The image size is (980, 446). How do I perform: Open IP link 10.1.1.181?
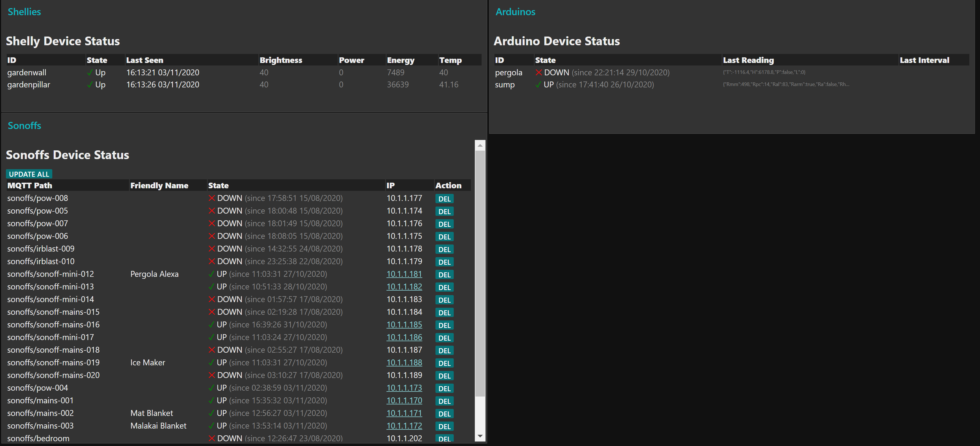[404, 274]
